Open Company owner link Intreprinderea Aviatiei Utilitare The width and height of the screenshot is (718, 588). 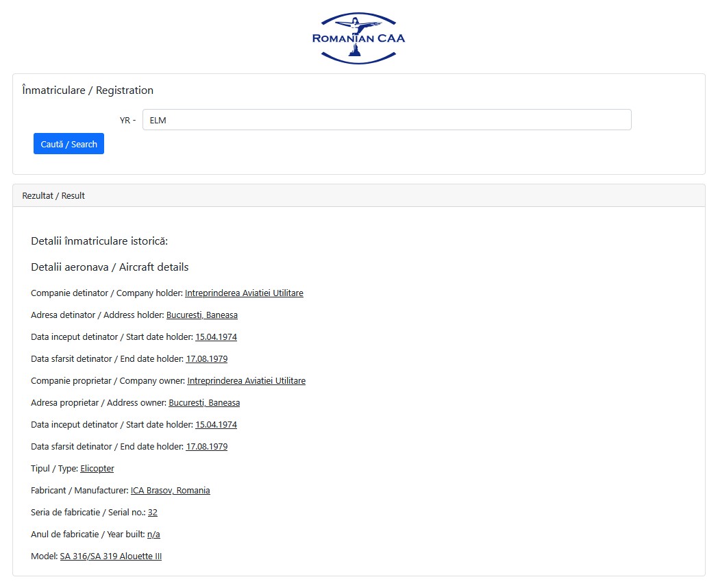coord(246,381)
